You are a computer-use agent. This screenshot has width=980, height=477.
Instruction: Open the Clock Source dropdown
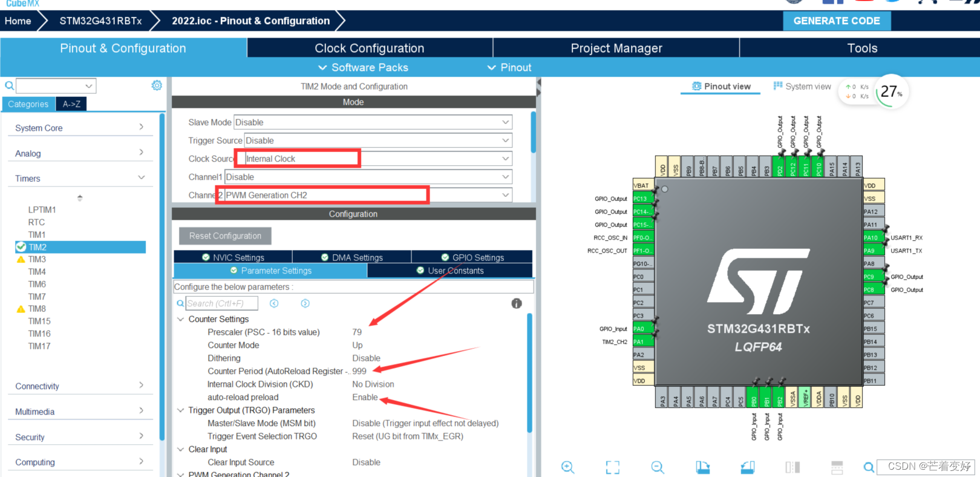click(378, 159)
